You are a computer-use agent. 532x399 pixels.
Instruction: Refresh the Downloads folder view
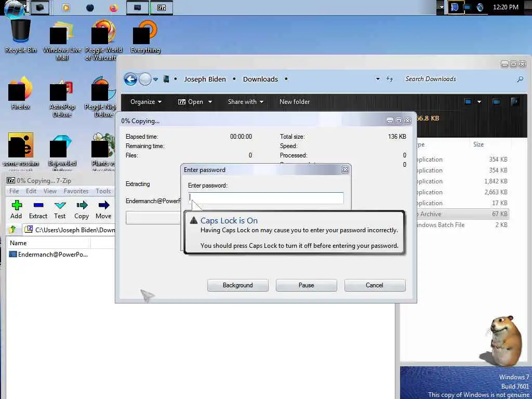click(x=390, y=79)
